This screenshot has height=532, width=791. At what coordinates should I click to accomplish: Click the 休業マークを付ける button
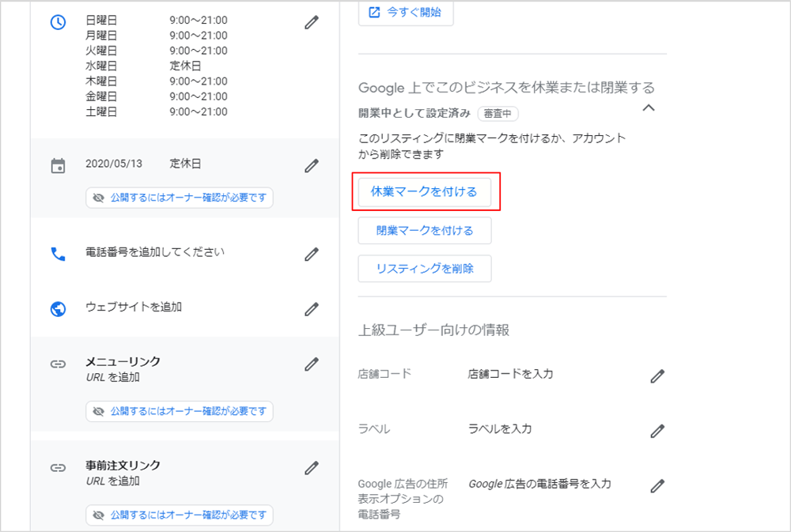point(424,191)
